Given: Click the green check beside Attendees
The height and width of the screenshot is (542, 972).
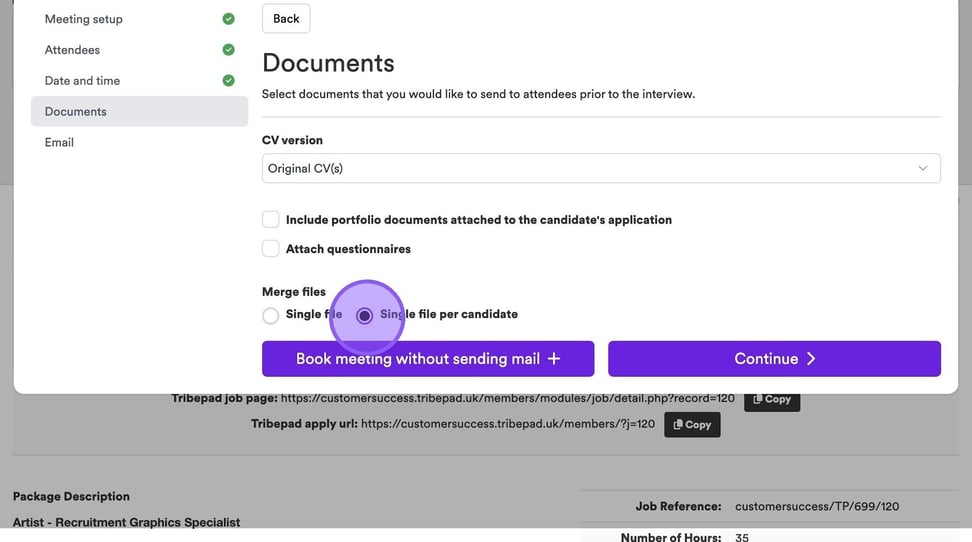Looking at the screenshot, I should 228,50.
